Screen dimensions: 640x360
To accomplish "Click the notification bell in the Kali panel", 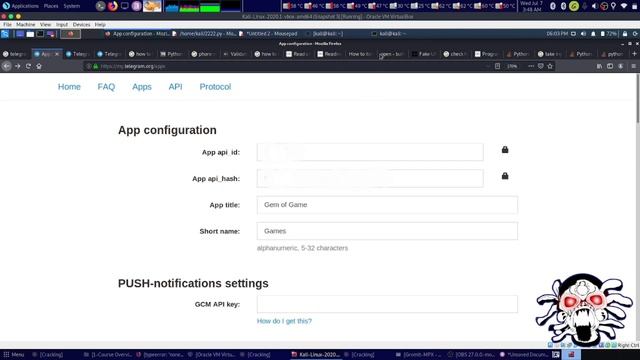I will [x=593, y=34].
